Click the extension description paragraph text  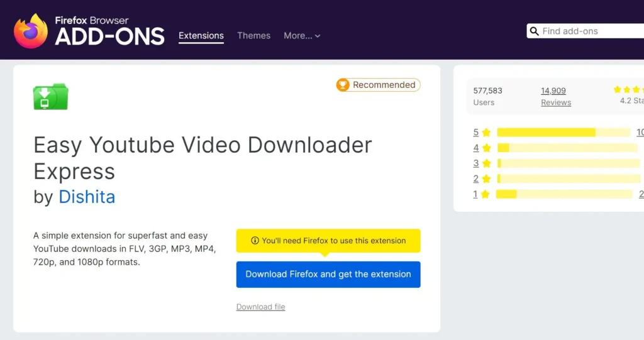(x=125, y=249)
